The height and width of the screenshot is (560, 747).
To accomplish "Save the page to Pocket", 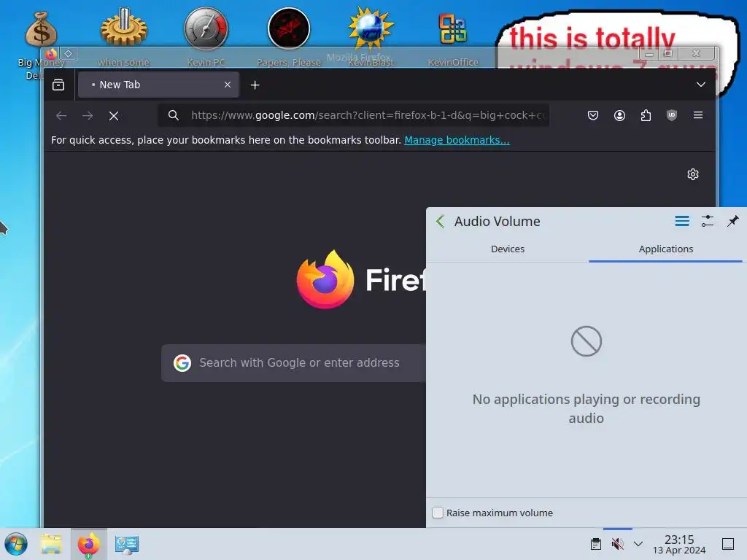I will [592, 115].
